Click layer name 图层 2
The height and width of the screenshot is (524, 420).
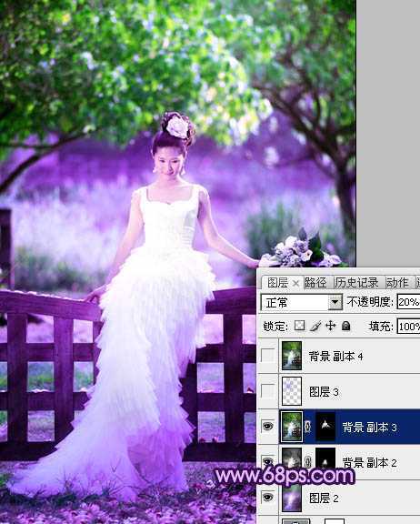(x=324, y=499)
